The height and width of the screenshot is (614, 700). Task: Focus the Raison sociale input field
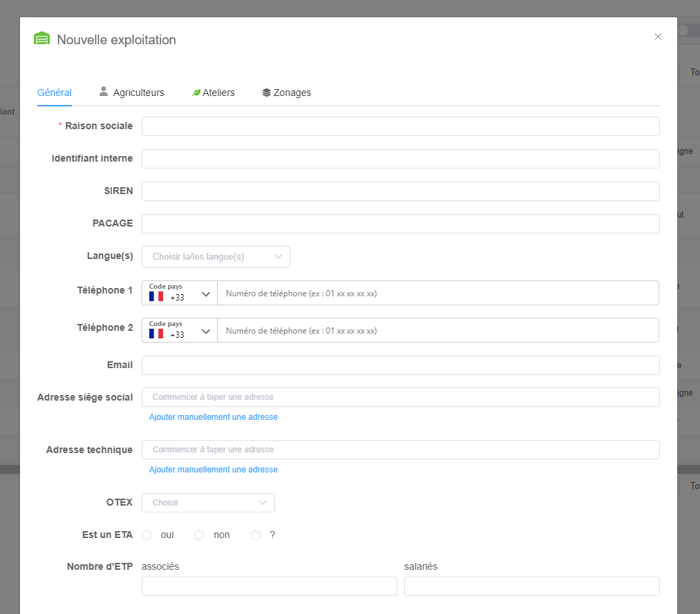pyautogui.click(x=400, y=126)
